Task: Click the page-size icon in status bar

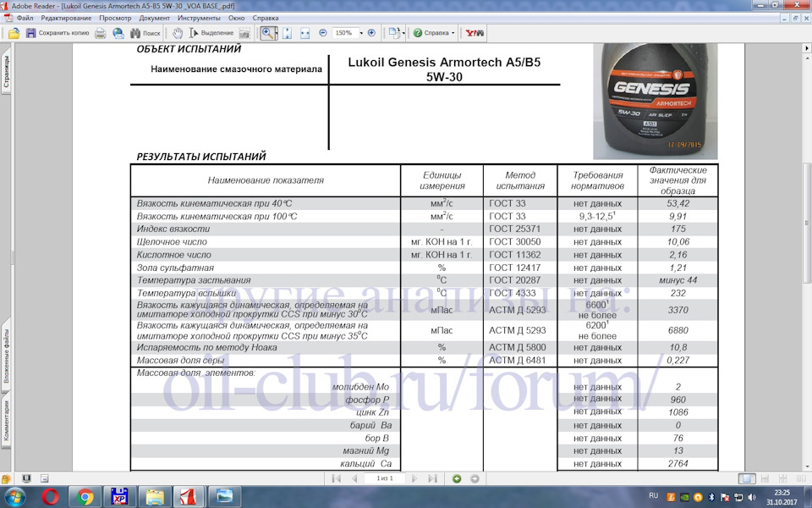Action: pos(45,478)
